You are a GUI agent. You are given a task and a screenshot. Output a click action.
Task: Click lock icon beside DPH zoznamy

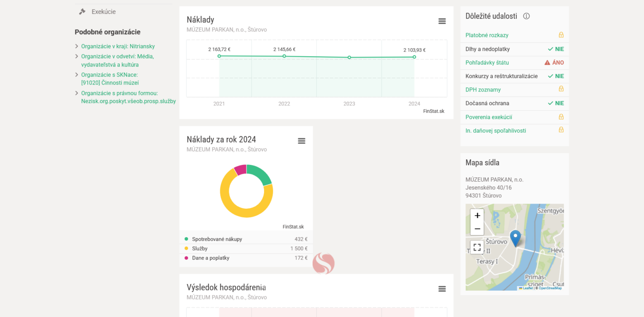point(561,89)
